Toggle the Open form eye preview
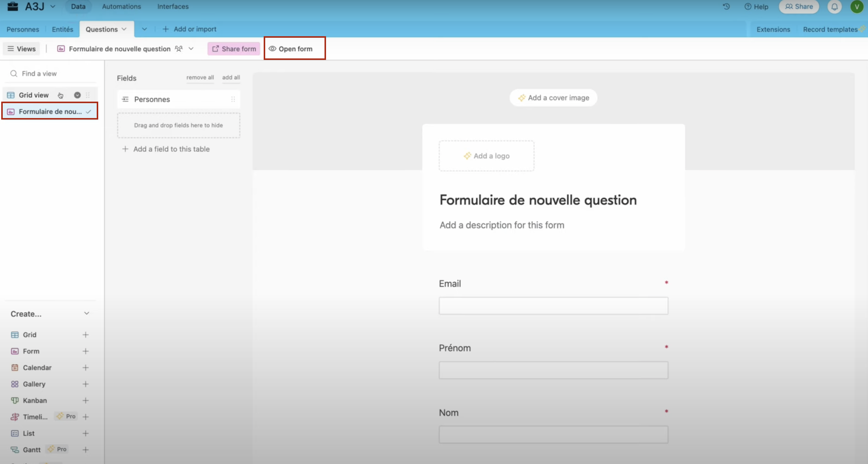Screen dimensions: 868x464 (x=273, y=49)
